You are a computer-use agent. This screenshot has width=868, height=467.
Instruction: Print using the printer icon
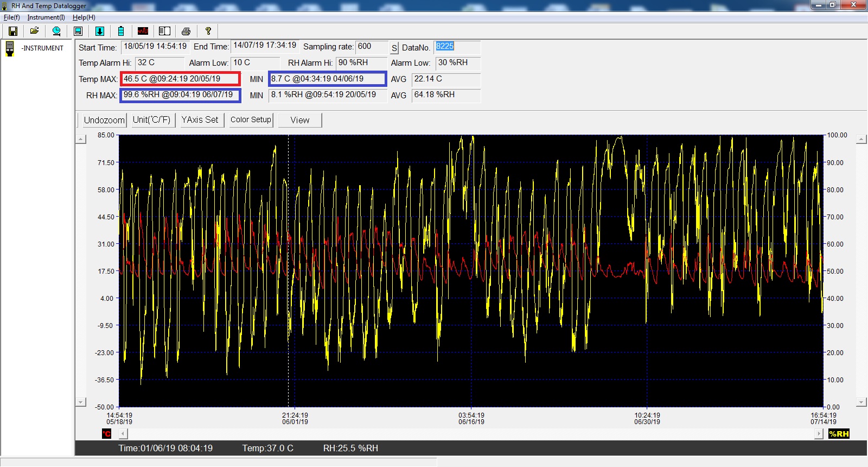[x=186, y=31]
